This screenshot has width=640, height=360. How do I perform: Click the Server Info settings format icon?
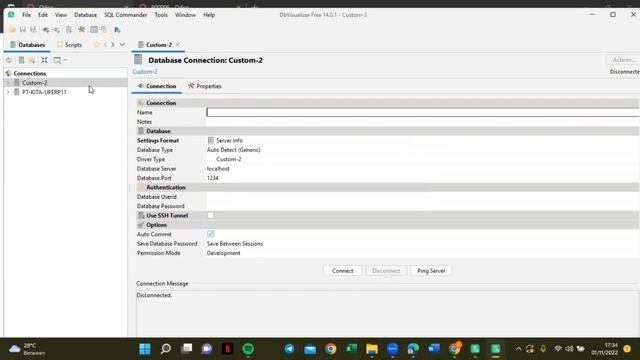211,140
